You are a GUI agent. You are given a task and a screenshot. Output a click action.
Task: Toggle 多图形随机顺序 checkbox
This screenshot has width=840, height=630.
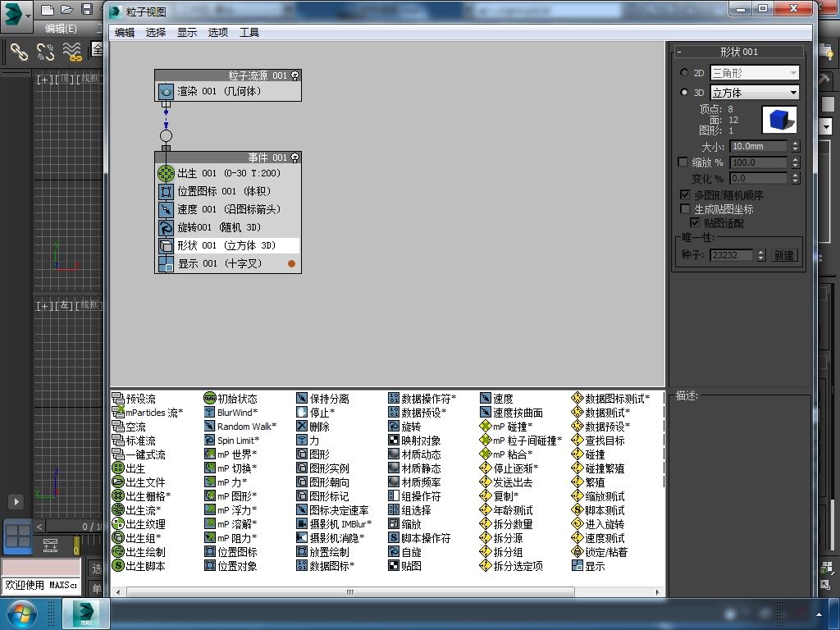685,194
